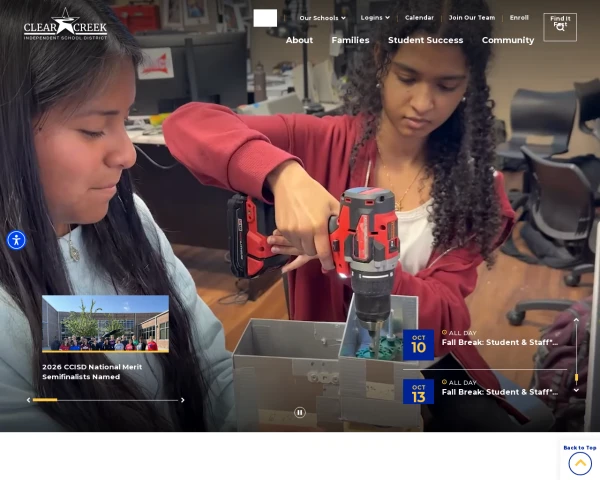Open Oct 10 Fall Break event
Image resolution: width=600 pixels, height=480 pixels.
tap(500, 342)
